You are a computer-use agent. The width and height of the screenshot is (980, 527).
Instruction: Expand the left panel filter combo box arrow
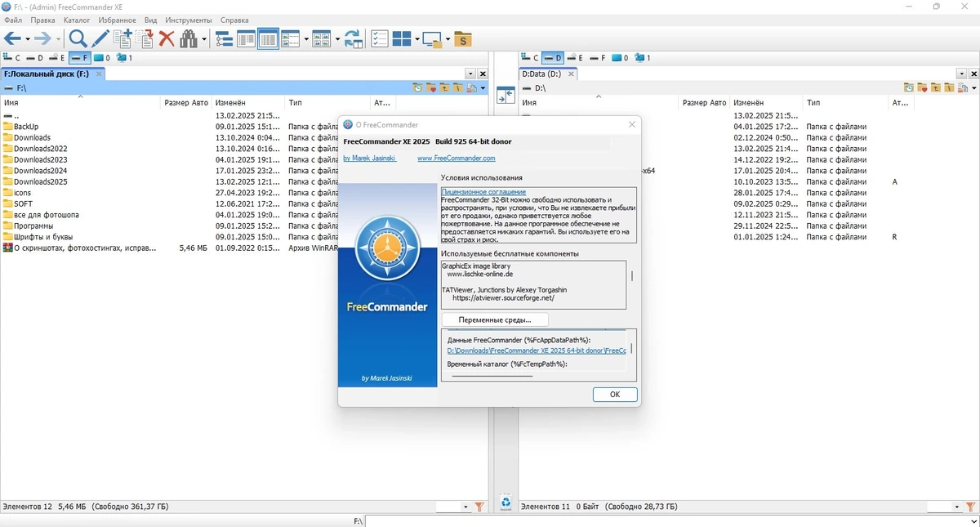[466, 507]
